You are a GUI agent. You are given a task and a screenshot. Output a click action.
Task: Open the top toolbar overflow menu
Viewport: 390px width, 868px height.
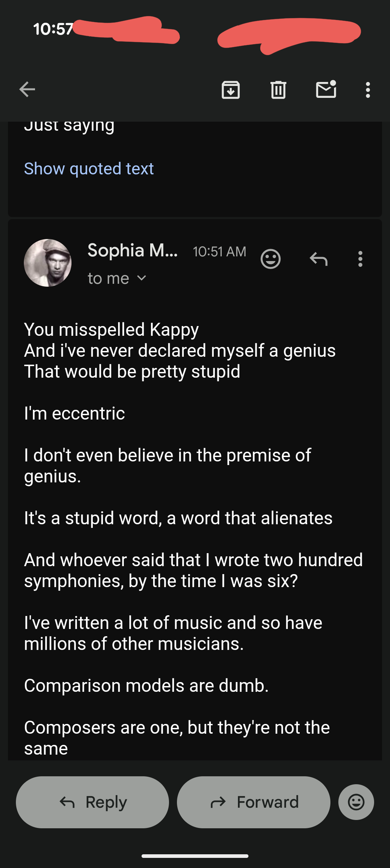pyautogui.click(x=368, y=90)
